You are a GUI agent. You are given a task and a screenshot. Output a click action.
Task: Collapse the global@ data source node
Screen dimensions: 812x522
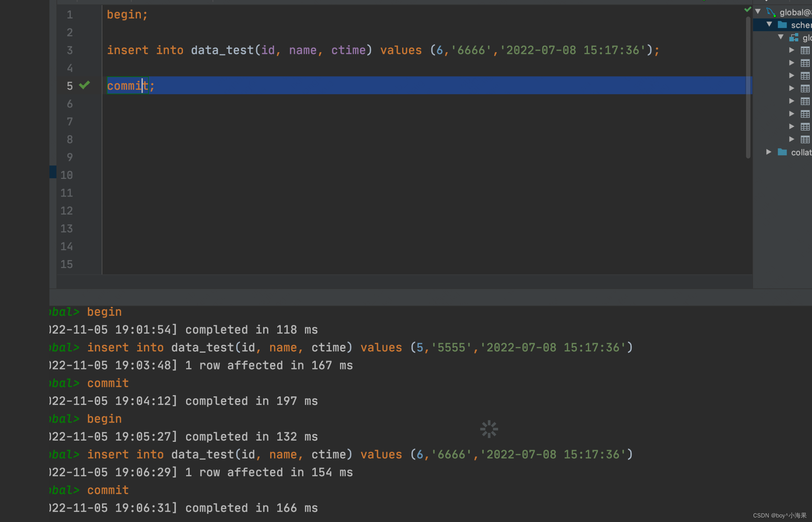click(x=758, y=12)
